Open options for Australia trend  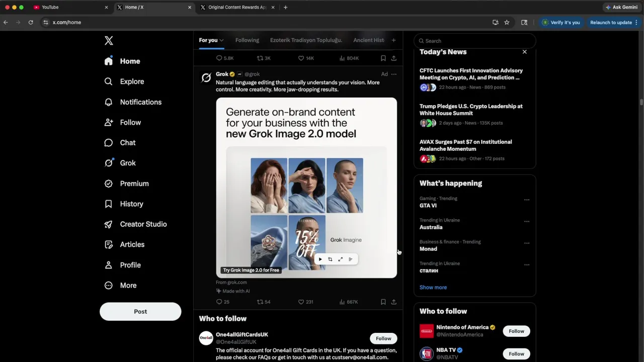[x=527, y=221]
